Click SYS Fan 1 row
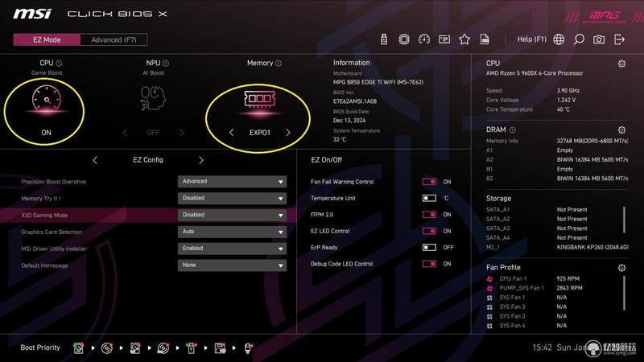Screen dimensions: 644x362 click(x=526, y=298)
